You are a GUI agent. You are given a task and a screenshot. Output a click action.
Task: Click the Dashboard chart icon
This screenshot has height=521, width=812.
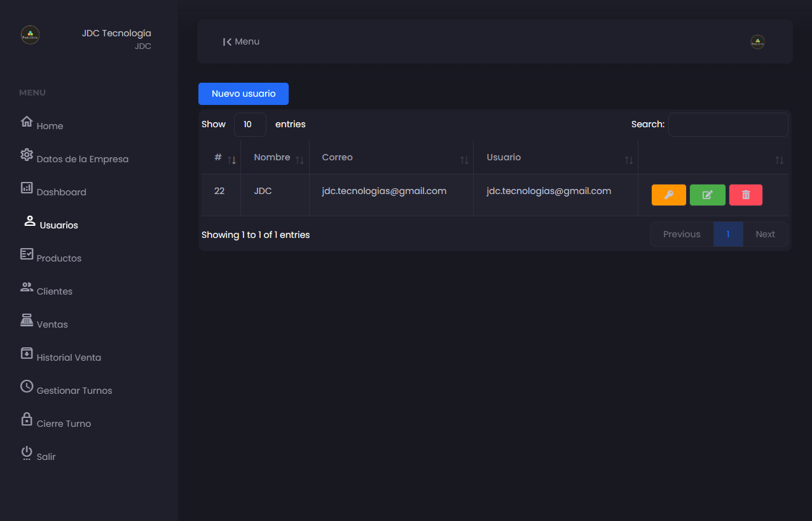(27, 188)
